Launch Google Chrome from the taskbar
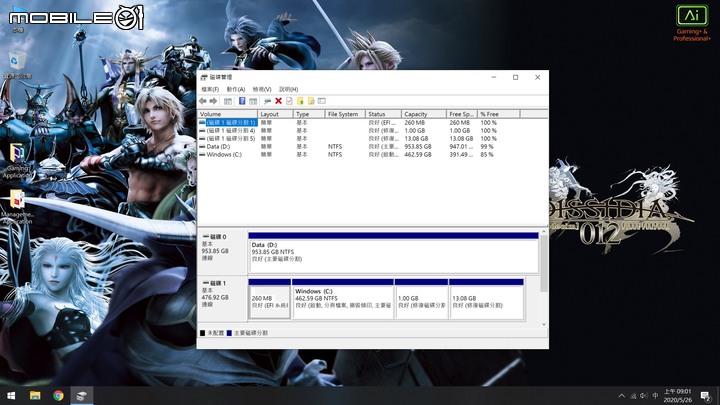This screenshot has width=720, height=405. (x=58, y=395)
